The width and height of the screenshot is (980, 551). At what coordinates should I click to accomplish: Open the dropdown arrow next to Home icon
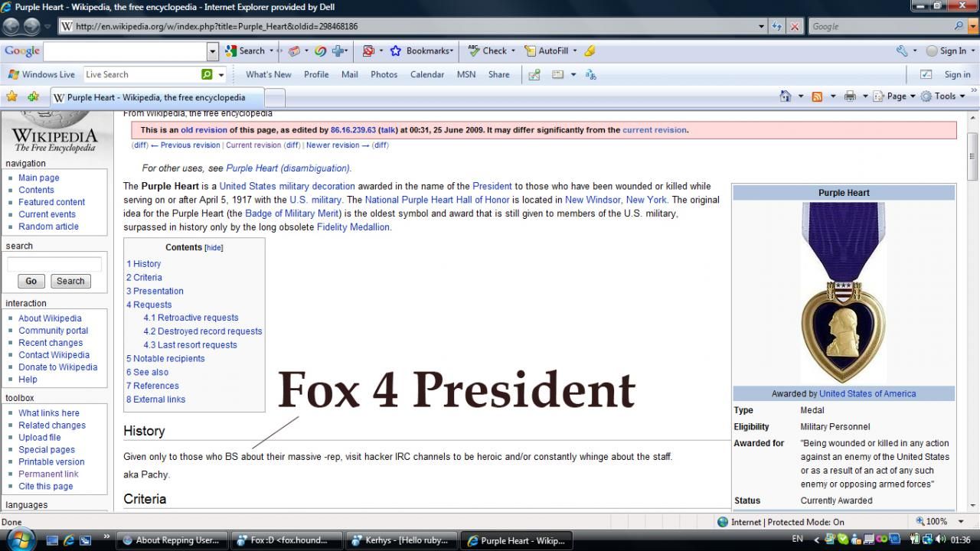click(801, 96)
